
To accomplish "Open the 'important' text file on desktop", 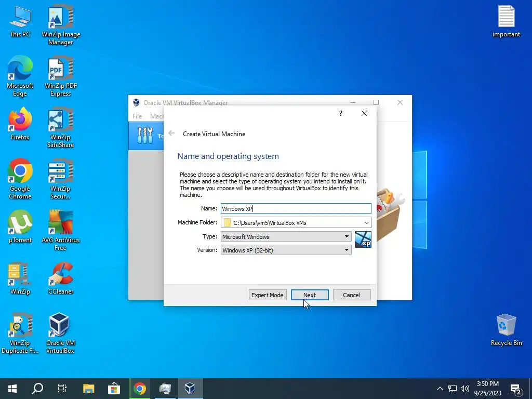I will click(506, 22).
